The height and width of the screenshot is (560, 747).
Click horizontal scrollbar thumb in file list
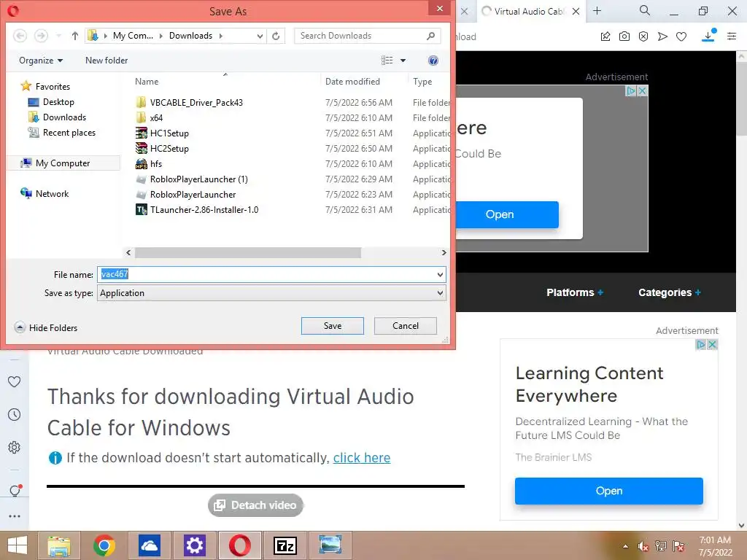[248, 253]
